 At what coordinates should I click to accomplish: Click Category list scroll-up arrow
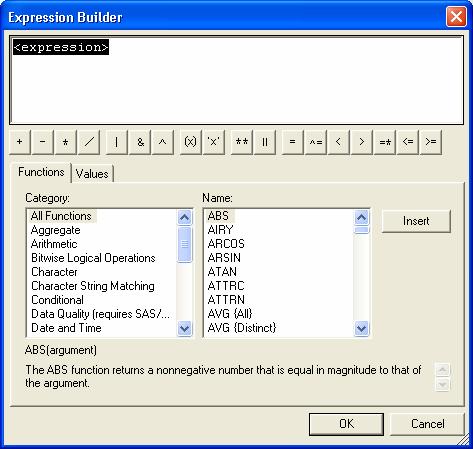tap(184, 217)
